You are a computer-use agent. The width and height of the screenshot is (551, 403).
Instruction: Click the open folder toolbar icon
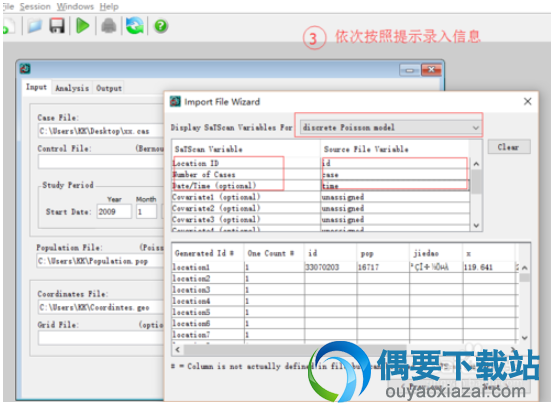pyautogui.click(x=35, y=26)
